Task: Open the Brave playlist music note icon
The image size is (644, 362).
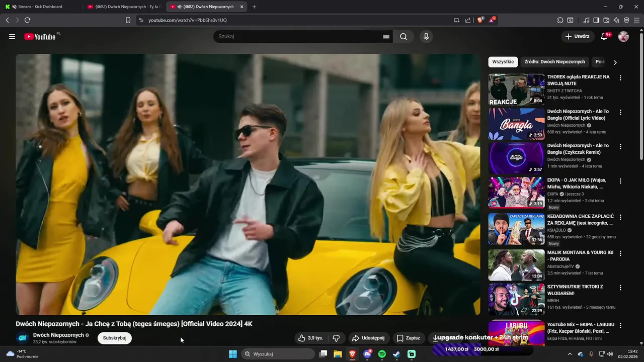Action: click(x=586, y=20)
